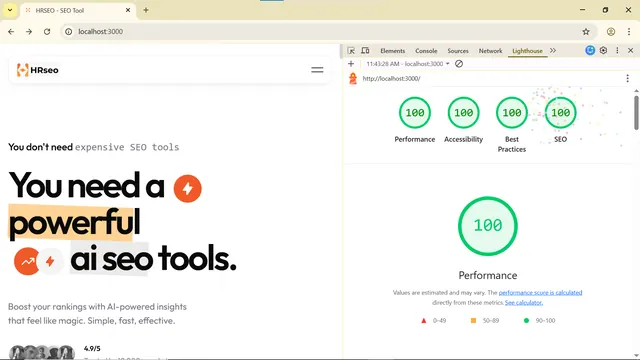Click the blue AI assistance icon in DevTools
This screenshot has width=640, height=360.
(x=590, y=50)
